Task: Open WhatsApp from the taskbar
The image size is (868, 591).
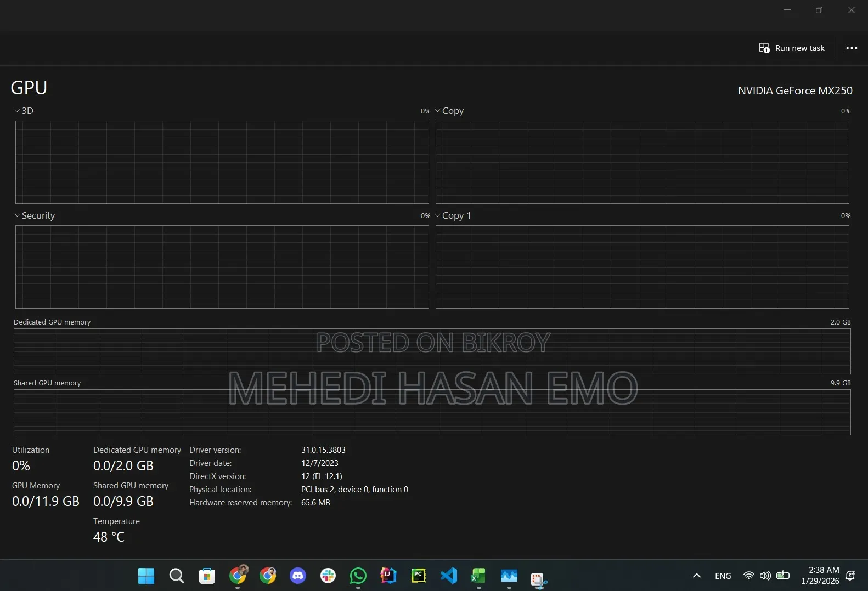Action: [358, 576]
